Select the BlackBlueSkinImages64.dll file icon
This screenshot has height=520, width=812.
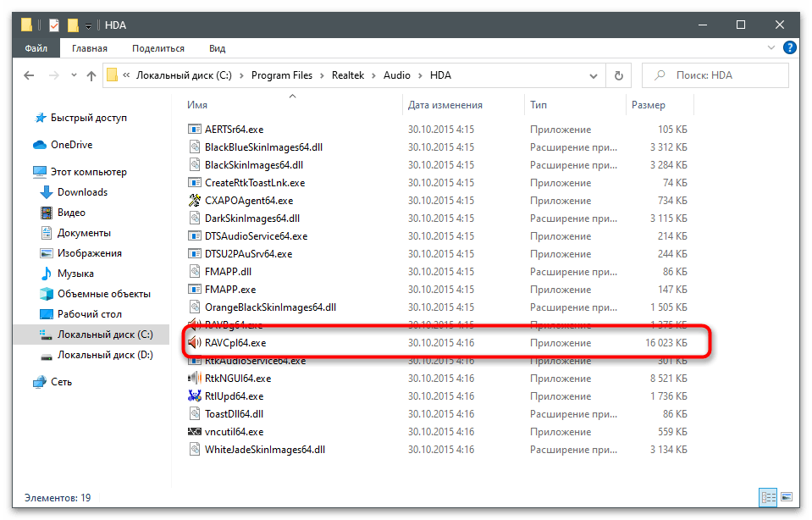(x=194, y=147)
